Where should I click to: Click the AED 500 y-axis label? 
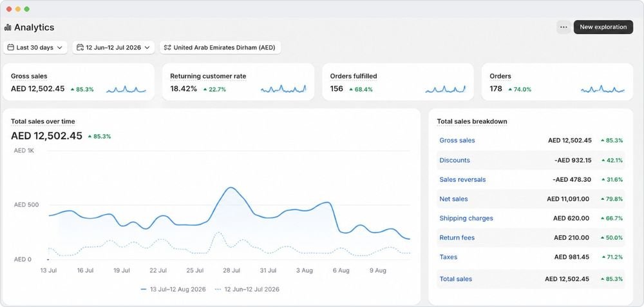pos(26,204)
